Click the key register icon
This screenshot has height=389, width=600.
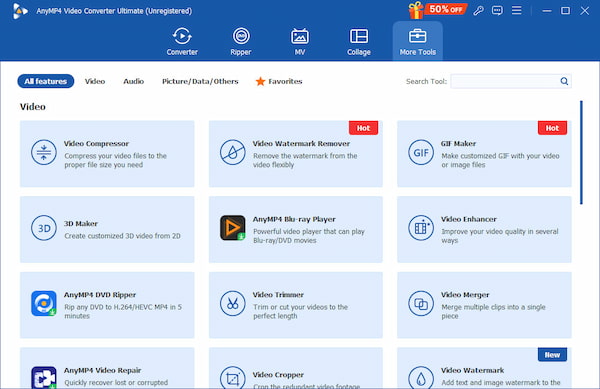tap(478, 10)
